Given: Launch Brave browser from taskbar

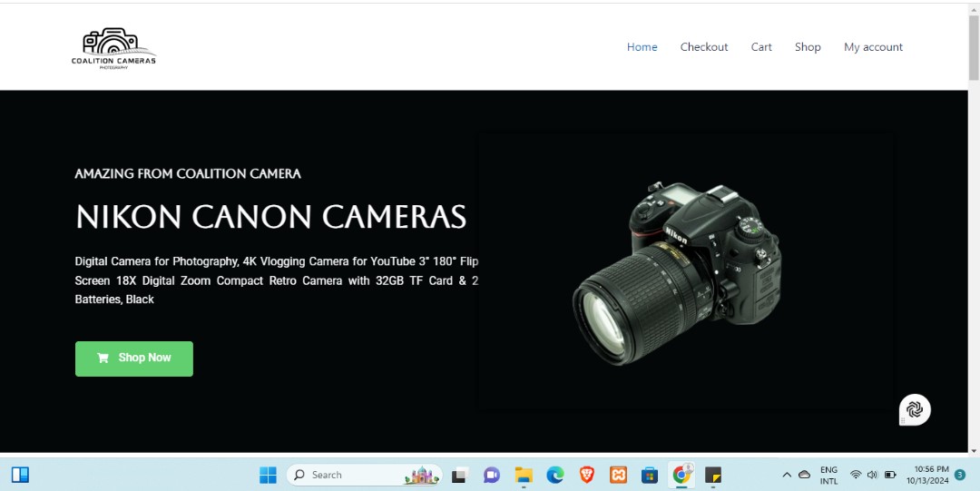Looking at the screenshot, I should point(587,476).
